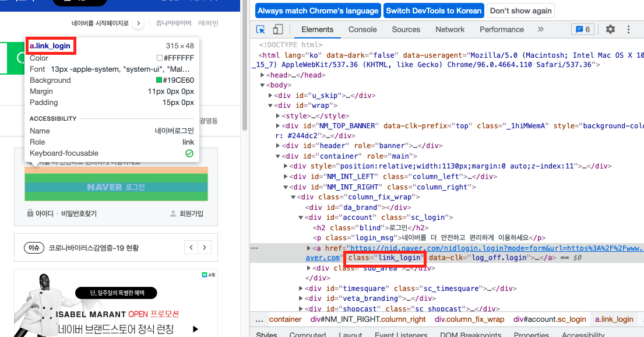The height and width of the screenshot is (337, 644).
Task: Collapse the div id container node
Action: (278, 156)
